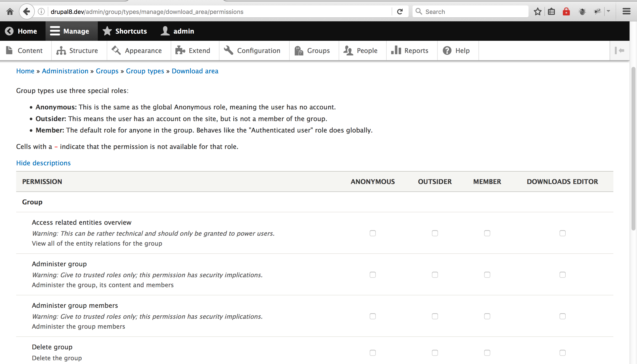Click the "Administer group members" permission title
Viewport: 637px width, 364px height.
(x=75, y=306)
